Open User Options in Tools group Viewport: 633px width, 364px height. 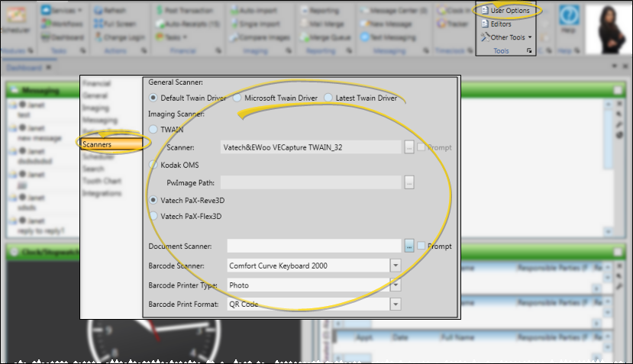505,11
